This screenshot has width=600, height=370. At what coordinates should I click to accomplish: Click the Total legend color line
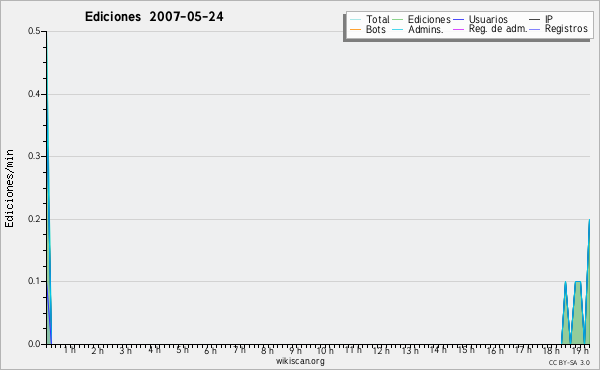point(355,20)
